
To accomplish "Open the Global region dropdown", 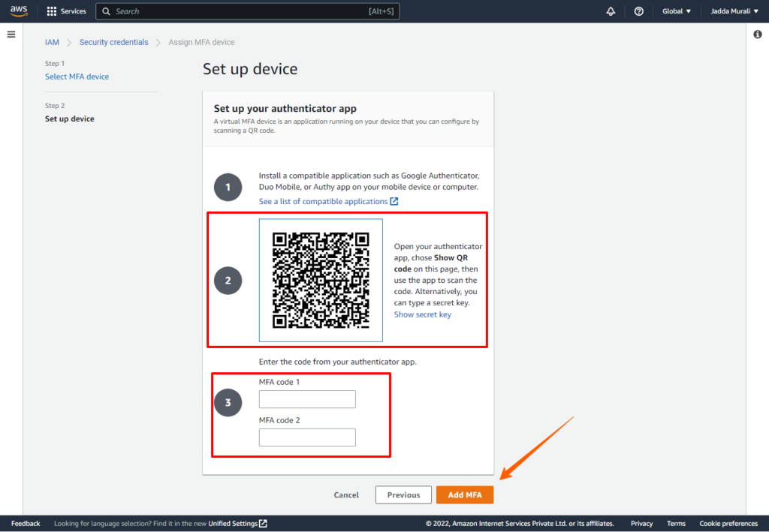I will click(677, 11).
